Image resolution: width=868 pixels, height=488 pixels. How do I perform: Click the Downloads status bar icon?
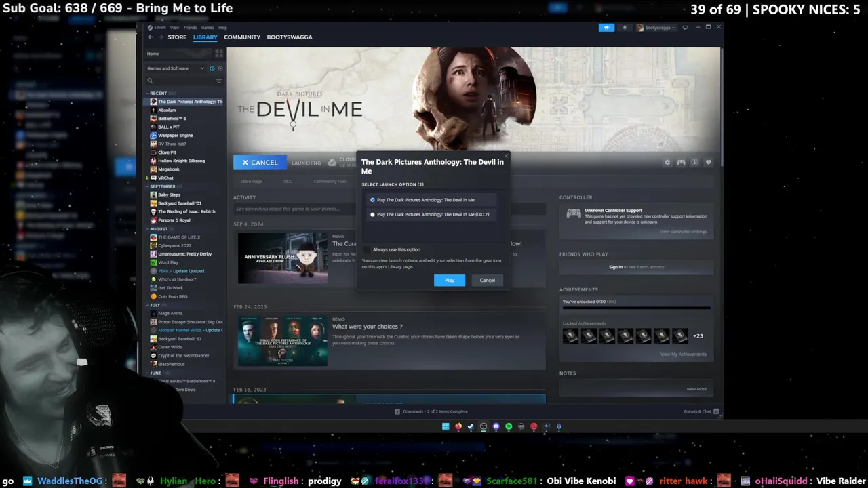point(397,411)
